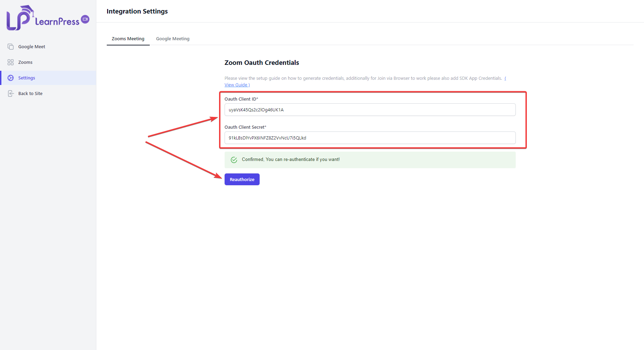644x350 pixels.
Task: Click the Integration Settings page heading
Action: (x=137, y=11)
